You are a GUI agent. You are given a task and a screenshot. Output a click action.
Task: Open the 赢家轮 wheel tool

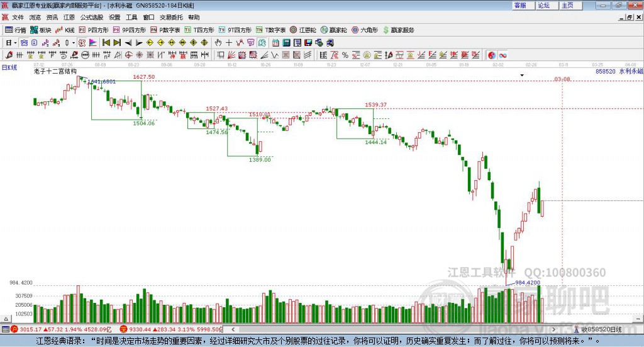click(334, 30)
